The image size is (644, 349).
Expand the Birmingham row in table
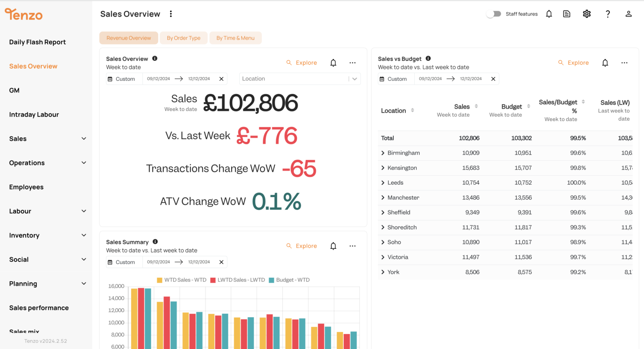point(383,153)
